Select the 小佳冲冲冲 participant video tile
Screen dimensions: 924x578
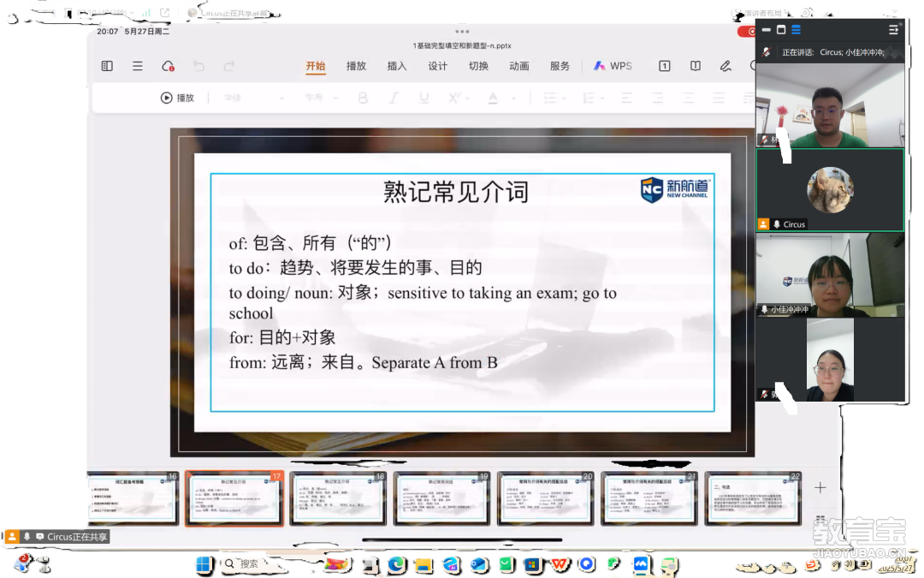[x=830, y=276]
